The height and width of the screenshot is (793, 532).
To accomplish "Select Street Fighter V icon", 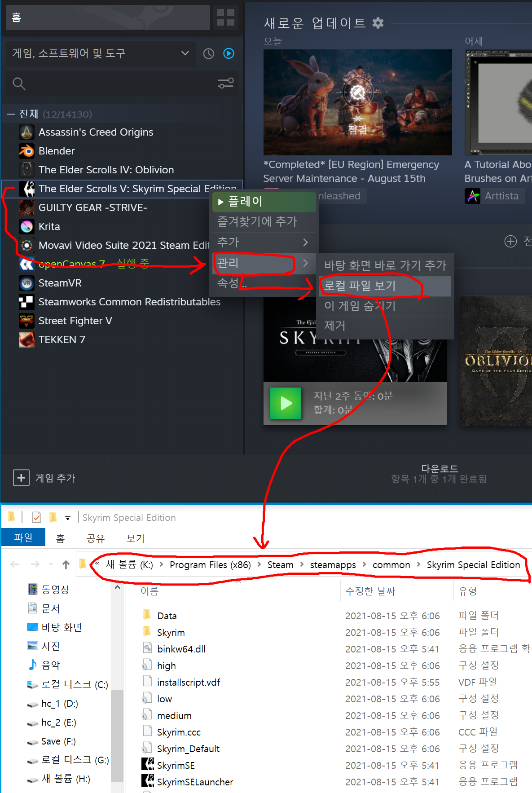I will click(x=26, y=321).
